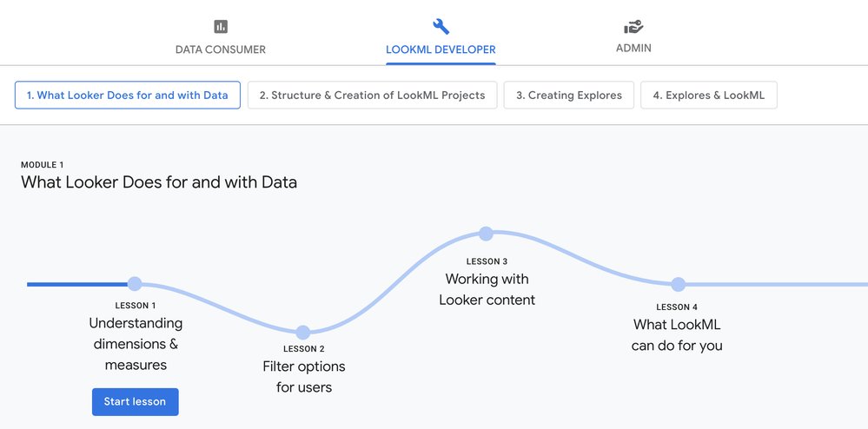Image resolution: width=868 pixels, height=429 pixels.
Task: Switch to the DATA CONSUMER tab
Action: (x=221, y=49)
